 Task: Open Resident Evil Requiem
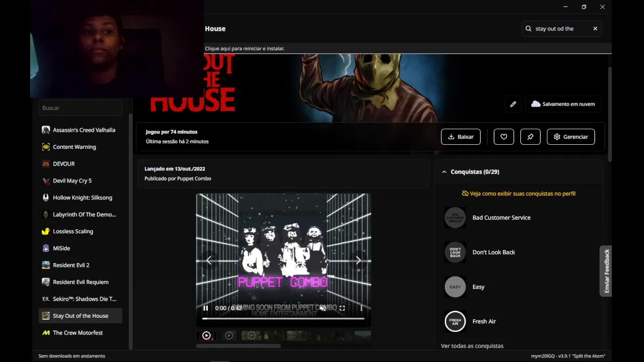(80, 282)
